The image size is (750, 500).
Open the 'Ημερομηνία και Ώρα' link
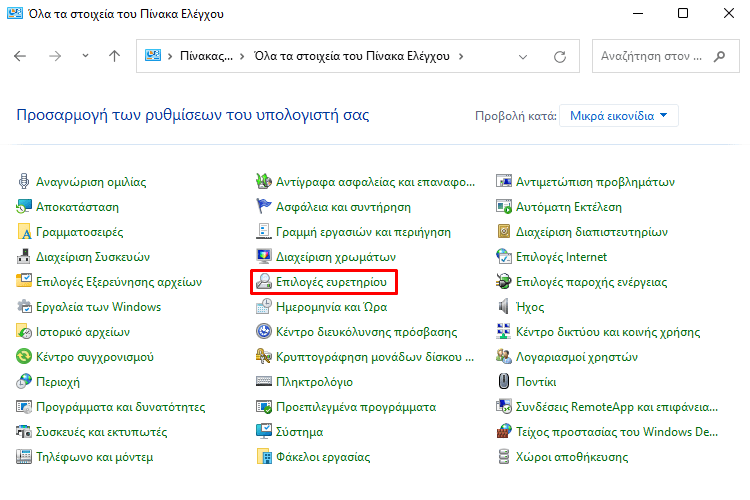coord(331,307)
